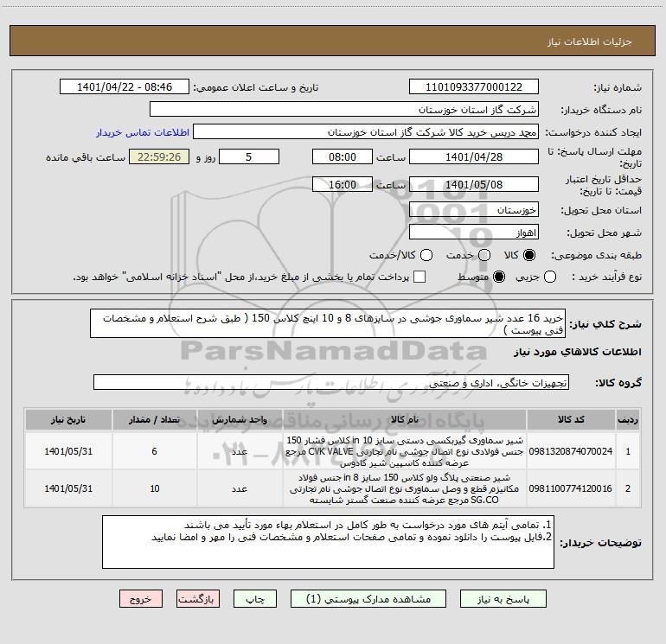666x644 pixels.
Task: Click the CVK VALVE item name cell
Action: pos(405,451)
